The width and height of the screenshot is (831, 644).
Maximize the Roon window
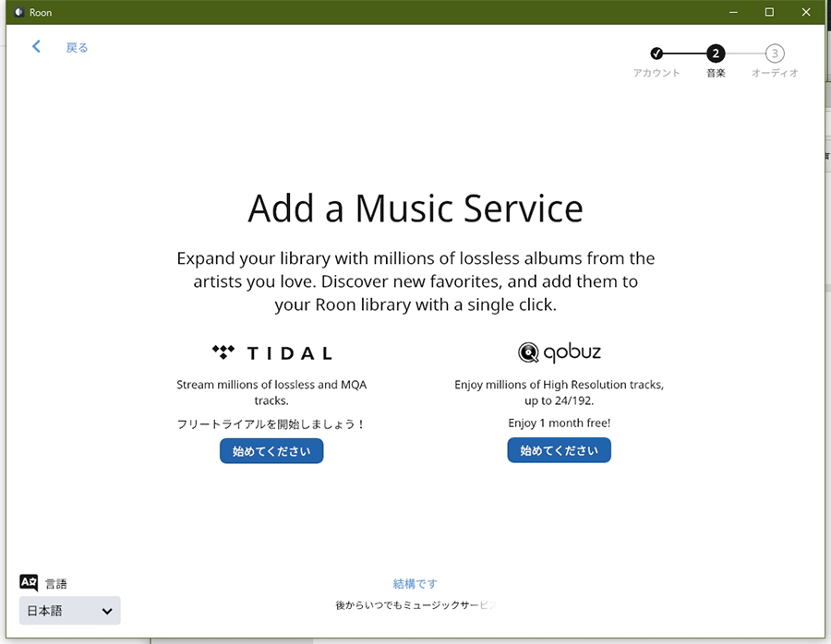(769, 12)
